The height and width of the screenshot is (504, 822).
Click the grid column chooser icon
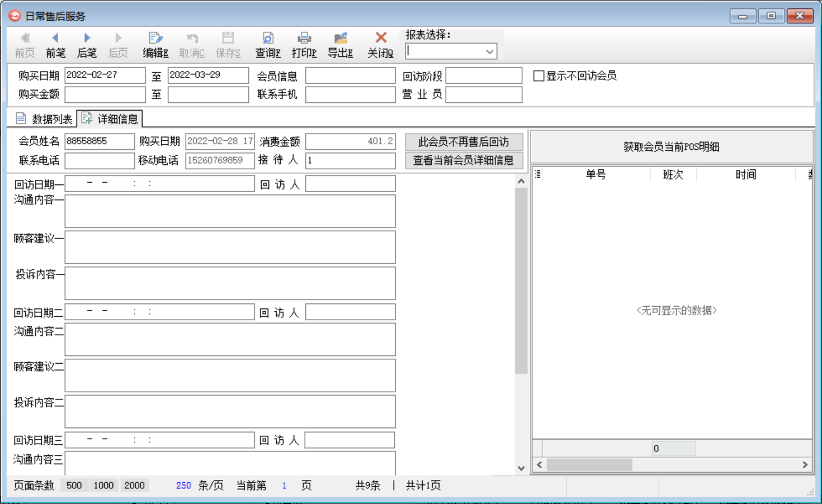[x=537, y=174]
